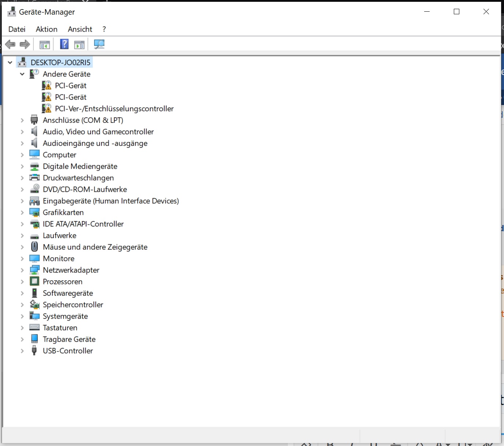Collapse the Andere Geräte category

[22, 74]
